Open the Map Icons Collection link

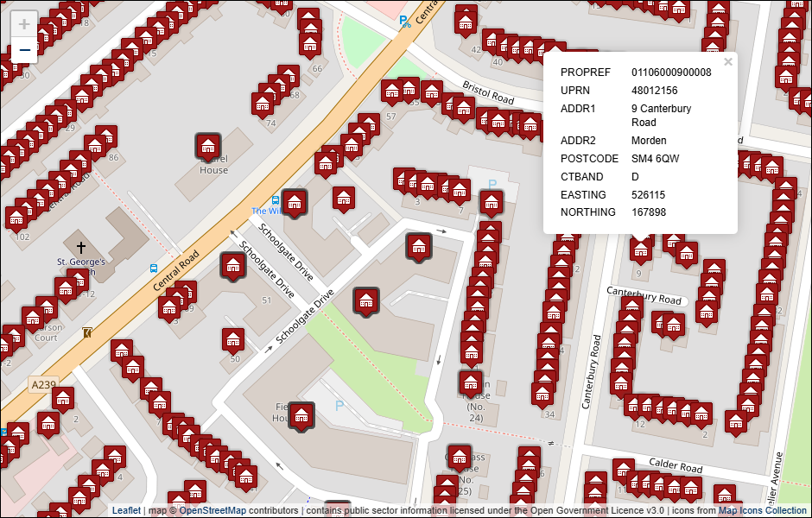[x=763, y=510]
